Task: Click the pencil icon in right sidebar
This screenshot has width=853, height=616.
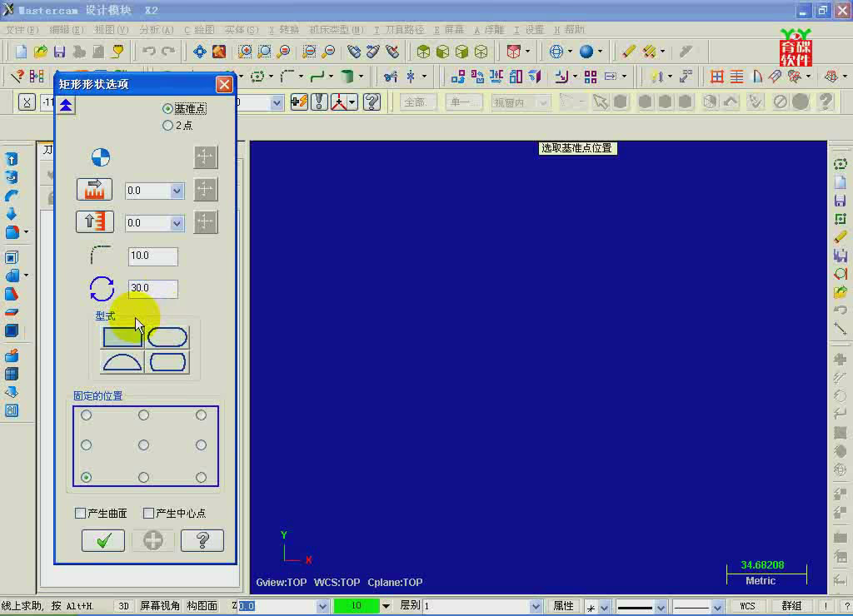Action: 840,237
